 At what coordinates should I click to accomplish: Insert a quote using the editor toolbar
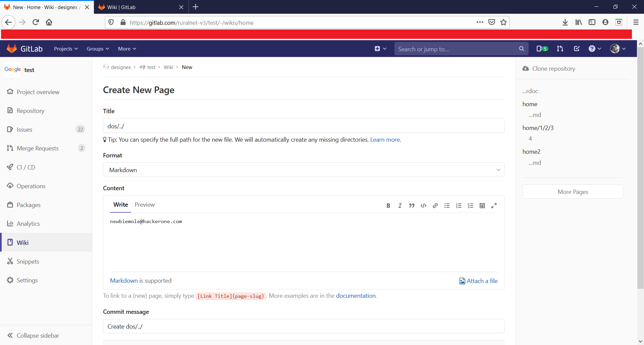tap(412, 206)
